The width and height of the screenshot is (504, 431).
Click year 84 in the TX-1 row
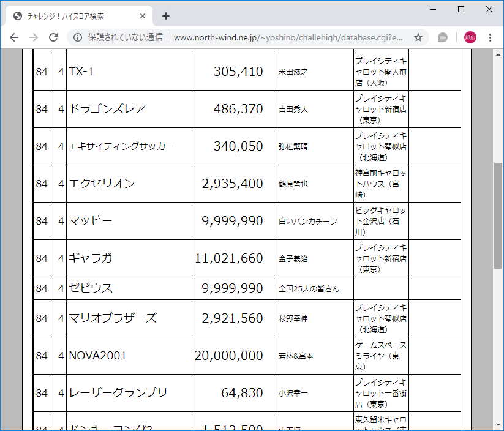(x=42, y=72)
